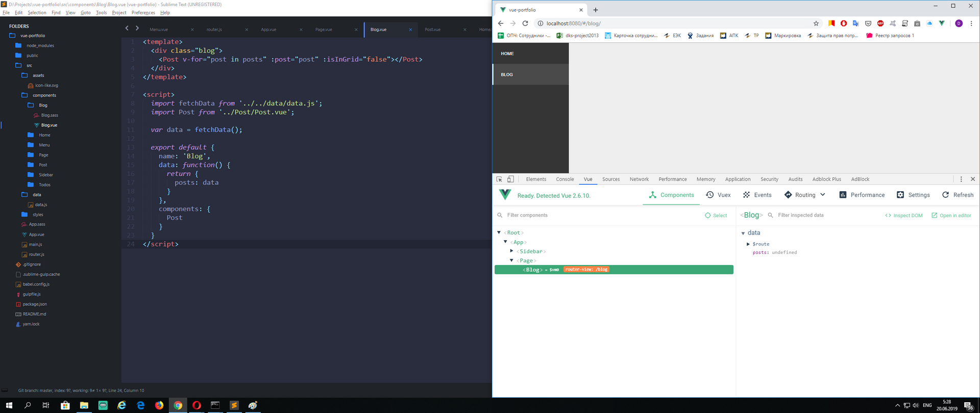Open Opera from the taskbar
Image resolution: width=980 pixels, height=413 pixels.
point(197,405)
